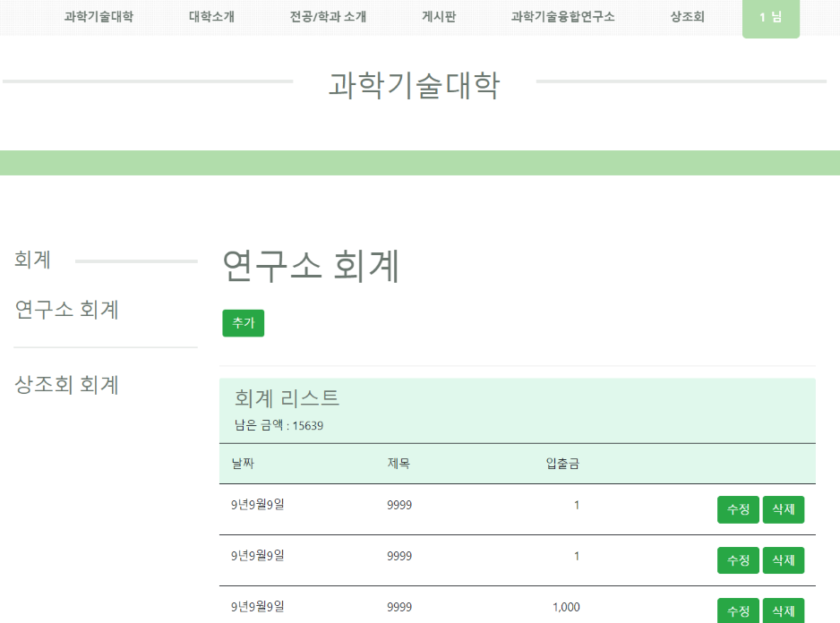
Task: Open the 전공/학과 소개 menu
Action: pyautogui.click(x=330, y=15)
